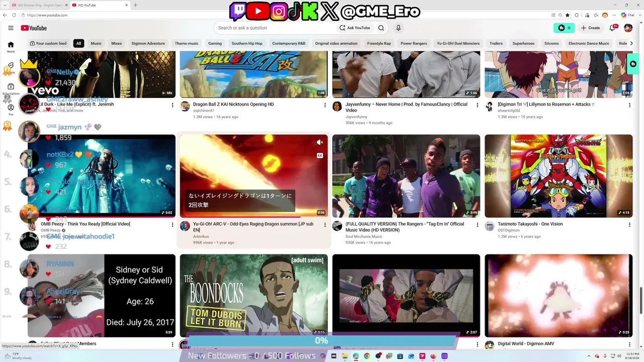Screen dimensions: 644x362
Task: Click the search magnifier button
Action: pyautogui.click(x=381, y=28)
